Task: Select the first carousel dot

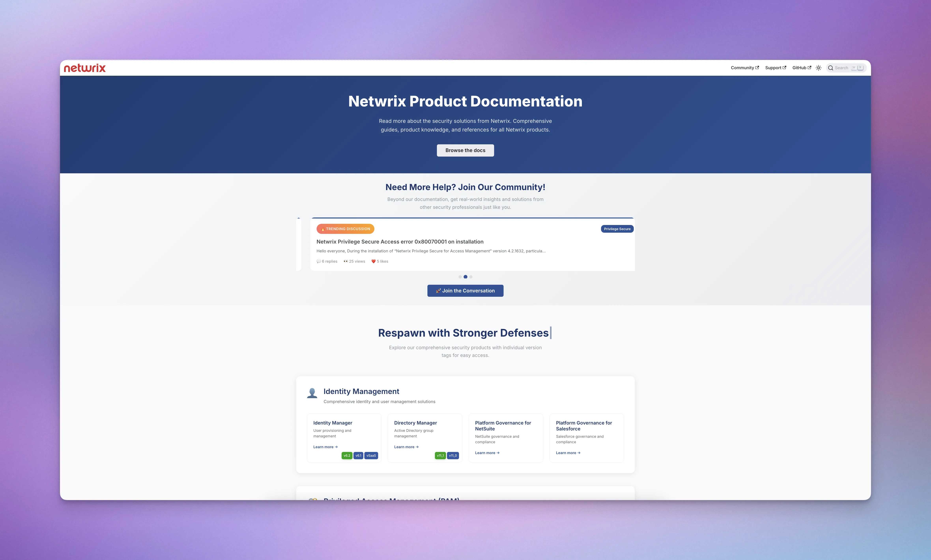Action: 460,277
